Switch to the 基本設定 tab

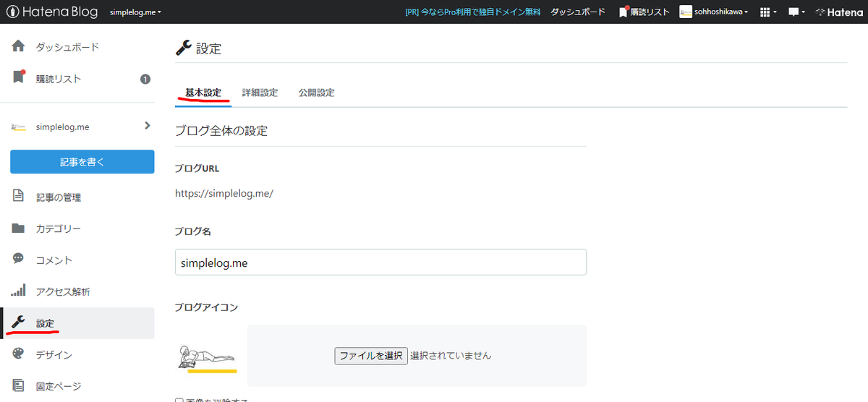tap(203, 93)
